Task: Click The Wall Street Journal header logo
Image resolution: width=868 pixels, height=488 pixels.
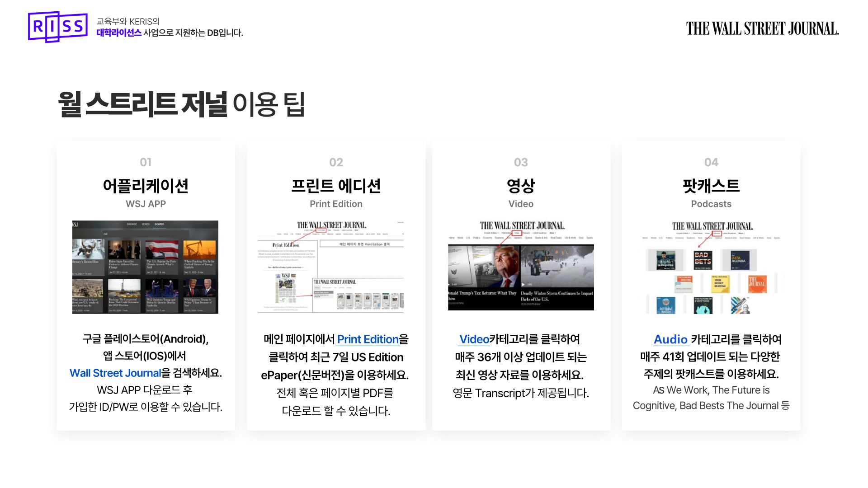Action: 762,29
